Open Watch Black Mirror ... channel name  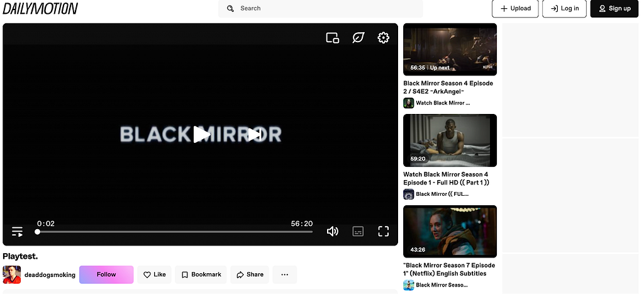(x=443, y=103)
